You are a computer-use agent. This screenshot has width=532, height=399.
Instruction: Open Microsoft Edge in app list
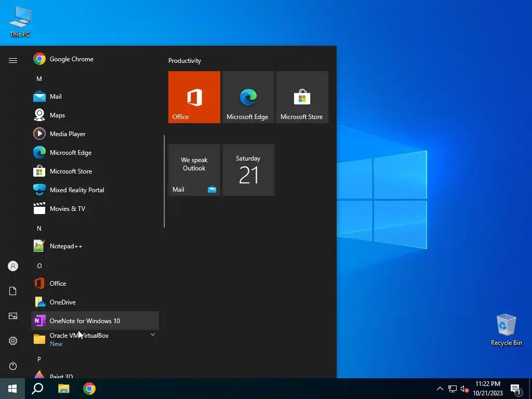click(95, 152)
